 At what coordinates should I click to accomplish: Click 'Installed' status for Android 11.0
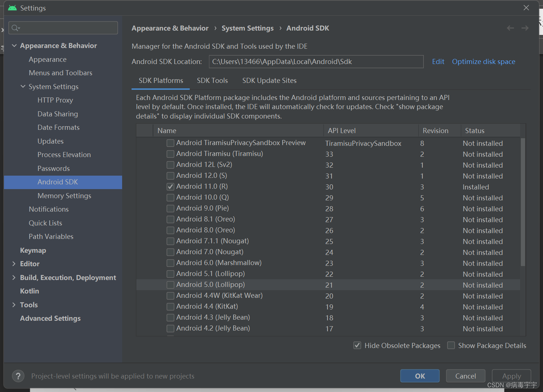tap(476, 187)
